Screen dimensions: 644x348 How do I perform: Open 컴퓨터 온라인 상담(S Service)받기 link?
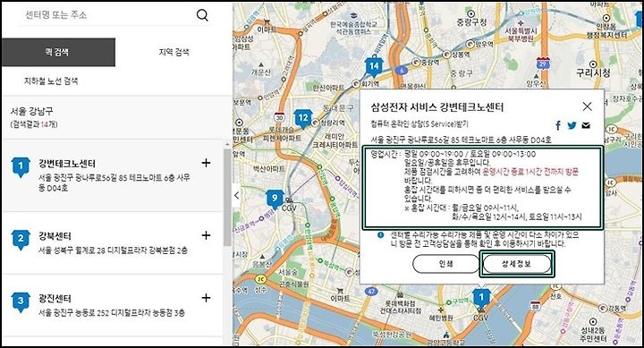pos(419,124)
